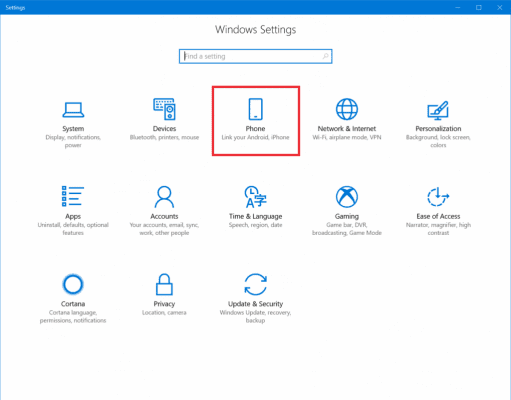Open Ease of Access icon
511x400 pixels.
(438, 197)
